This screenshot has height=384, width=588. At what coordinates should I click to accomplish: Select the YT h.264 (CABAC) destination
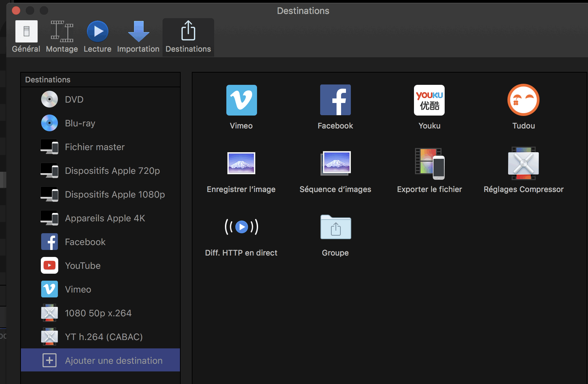[x=104, y=337]
